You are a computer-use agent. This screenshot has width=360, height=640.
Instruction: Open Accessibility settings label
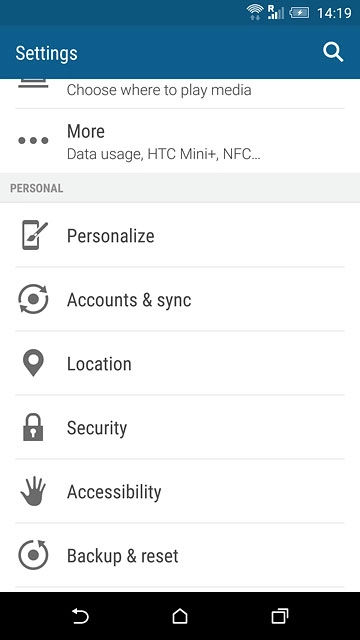114,492
